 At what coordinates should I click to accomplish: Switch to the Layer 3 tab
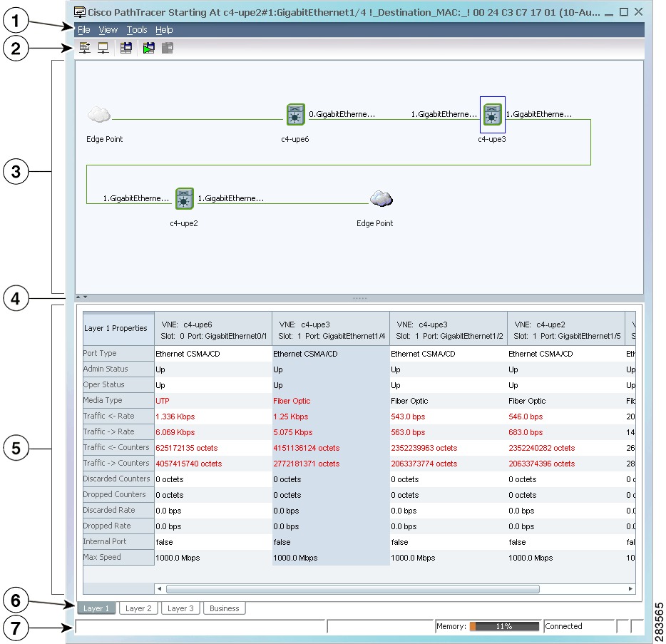click(180, 608)
